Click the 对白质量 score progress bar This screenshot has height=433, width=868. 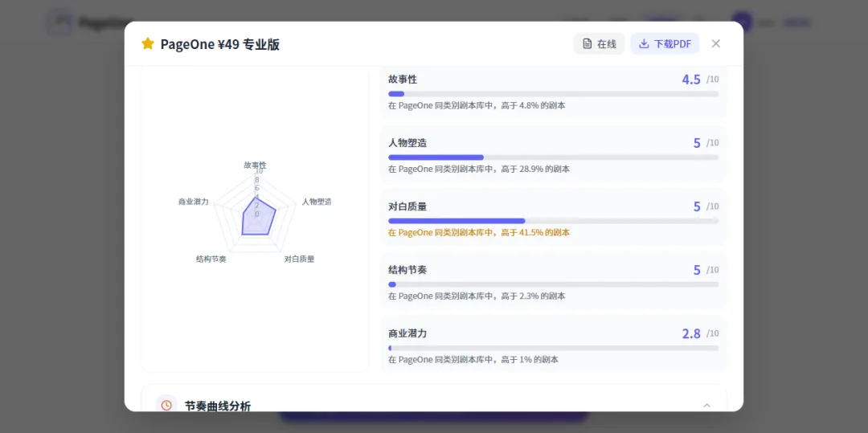coord(554,221)
